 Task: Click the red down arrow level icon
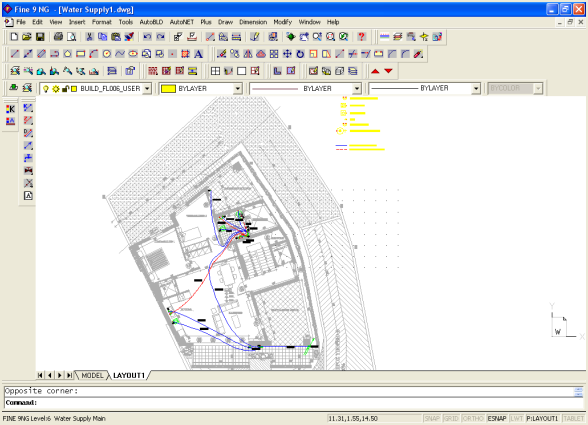(x=388, y=71)
